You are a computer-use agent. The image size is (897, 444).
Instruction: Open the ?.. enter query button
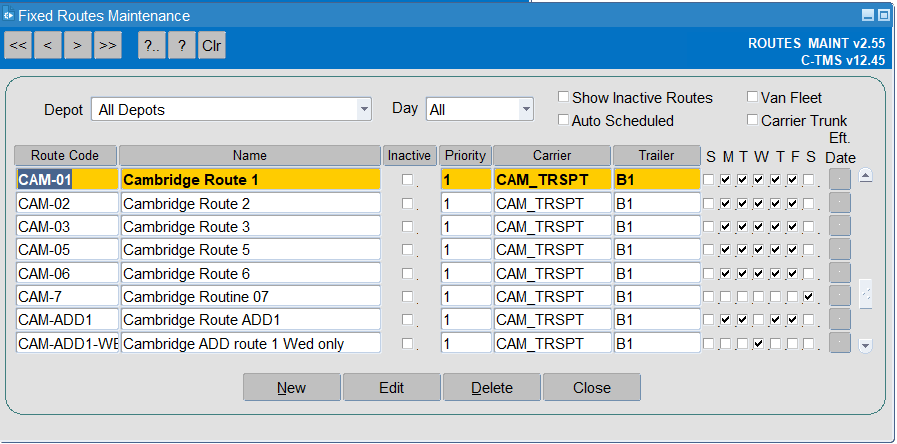(x=152, y=45)
